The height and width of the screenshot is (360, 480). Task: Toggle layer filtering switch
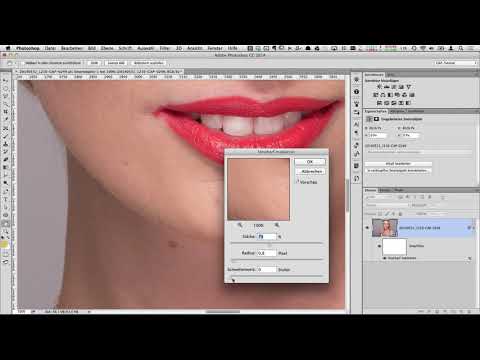(443, 197)
